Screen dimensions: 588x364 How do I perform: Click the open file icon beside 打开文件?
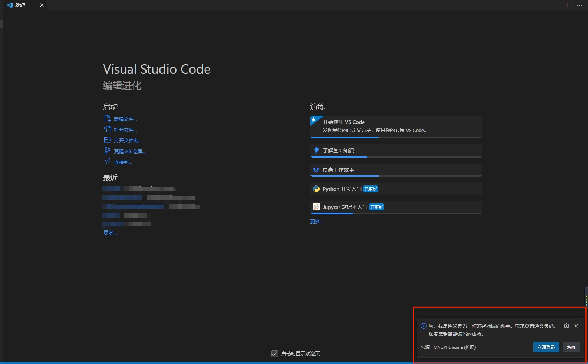[108, 129]
